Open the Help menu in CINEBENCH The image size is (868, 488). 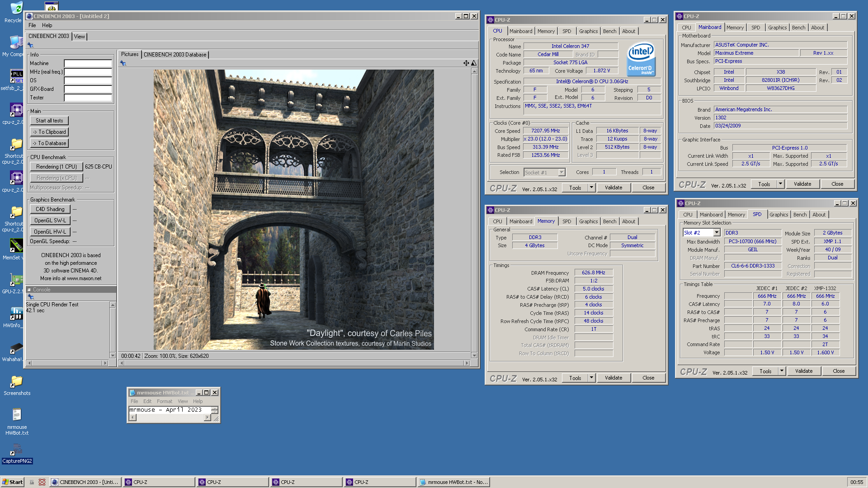click(47, 25)
